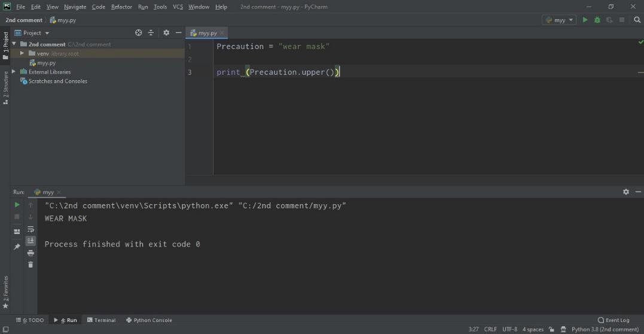Screen dimensions: 644x334
Task: Open Run panel settings gear
Action: pos(626,192)
